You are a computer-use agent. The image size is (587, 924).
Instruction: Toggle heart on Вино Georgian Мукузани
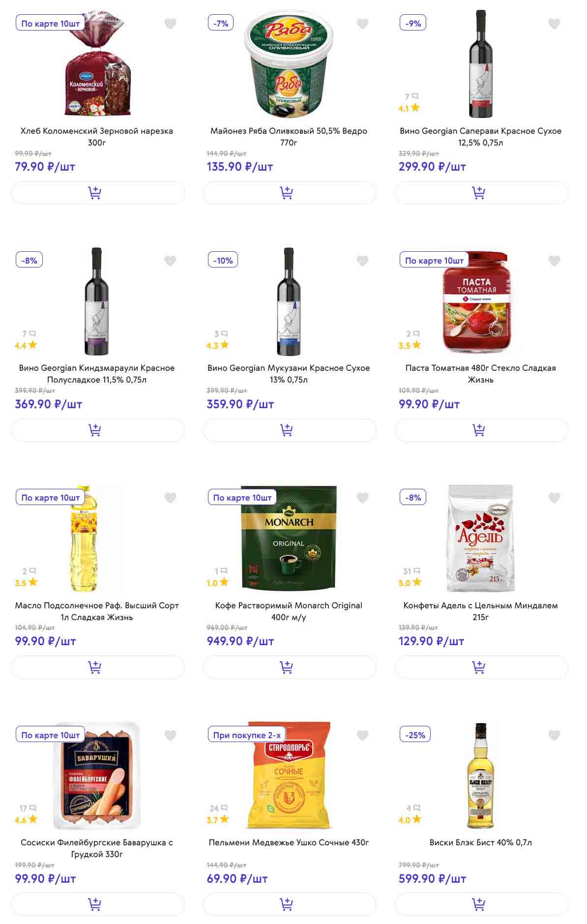[x=362, y=261]
